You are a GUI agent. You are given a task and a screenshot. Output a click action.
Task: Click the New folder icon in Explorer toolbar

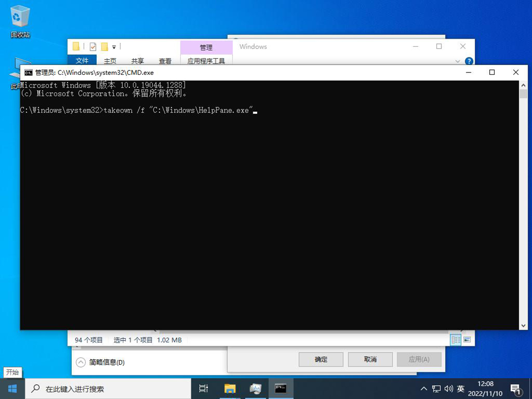104,46
